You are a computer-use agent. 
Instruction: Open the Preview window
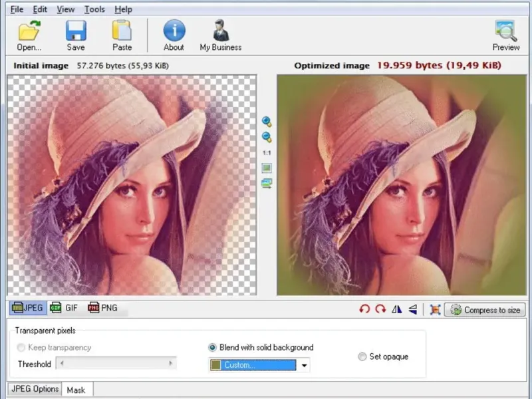click(506, 35)
